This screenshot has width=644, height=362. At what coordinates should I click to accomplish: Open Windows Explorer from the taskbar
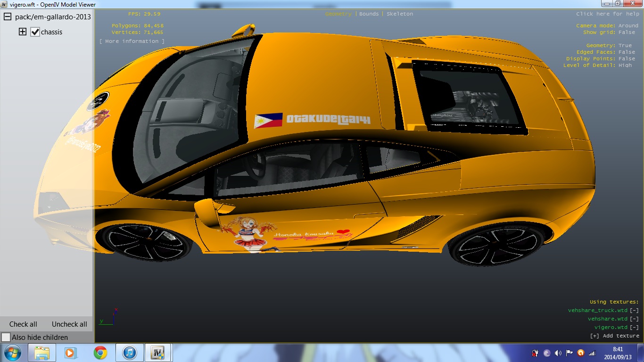[42, 353]
